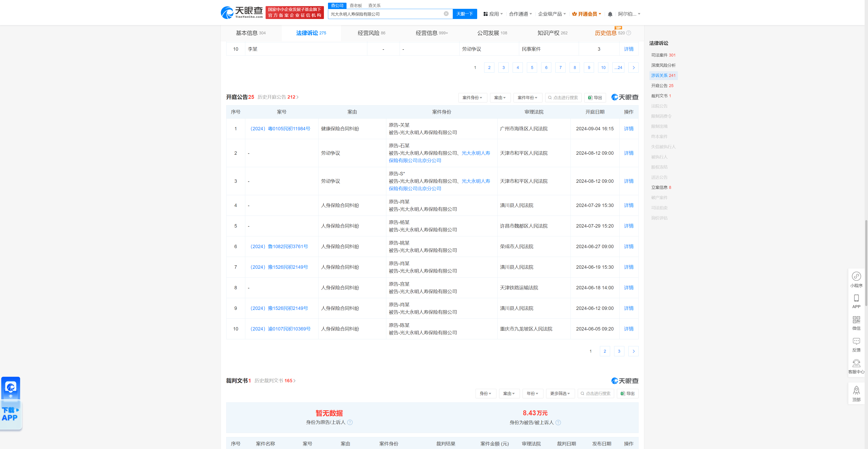Screen dimensions: 868x449
Task: Switch to 基本信息 tab
Action: pos(251,33)
